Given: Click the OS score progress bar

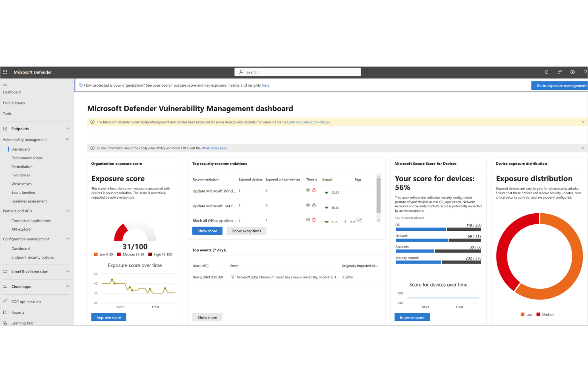Looking at the screenshot, I should coord(438,229).
